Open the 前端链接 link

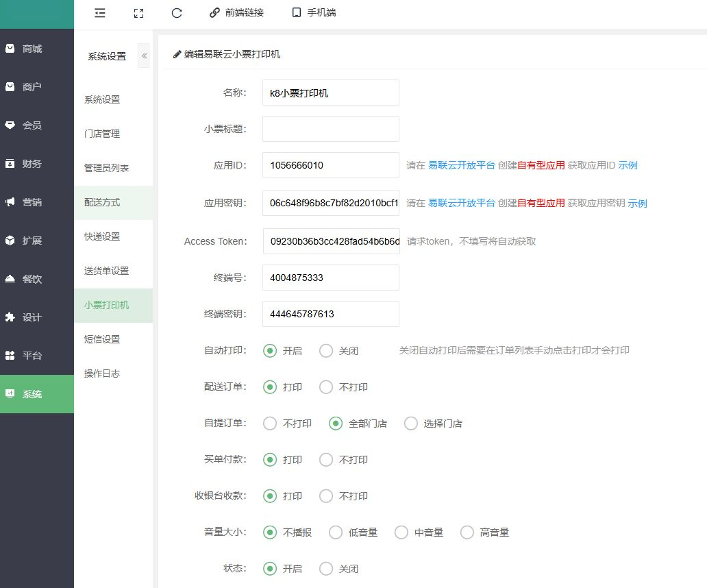(236, 12)
